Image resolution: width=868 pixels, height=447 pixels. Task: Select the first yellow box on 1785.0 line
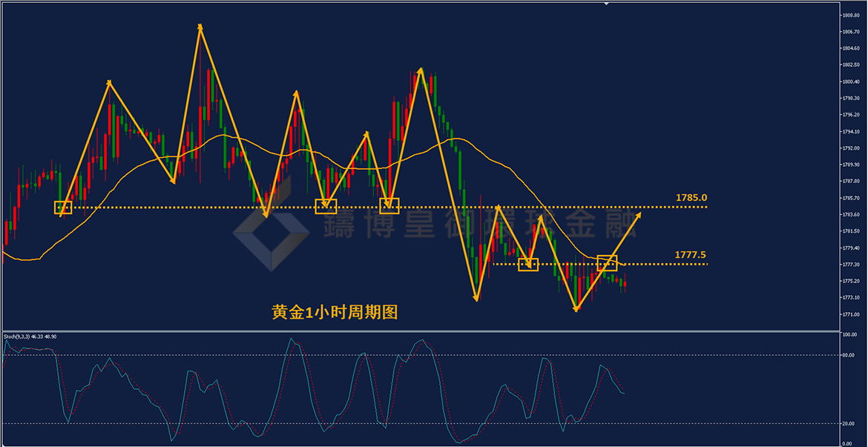click(63, 208)
